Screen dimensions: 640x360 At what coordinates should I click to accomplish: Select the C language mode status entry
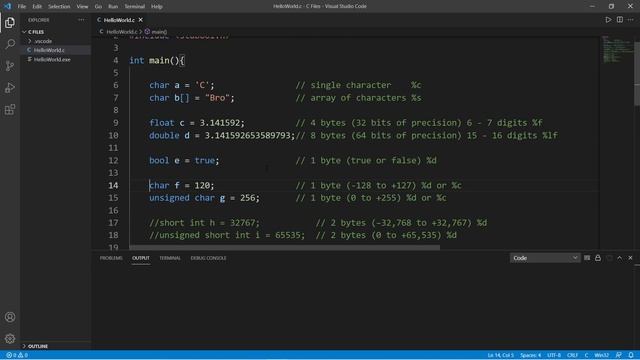coord(586,355)
